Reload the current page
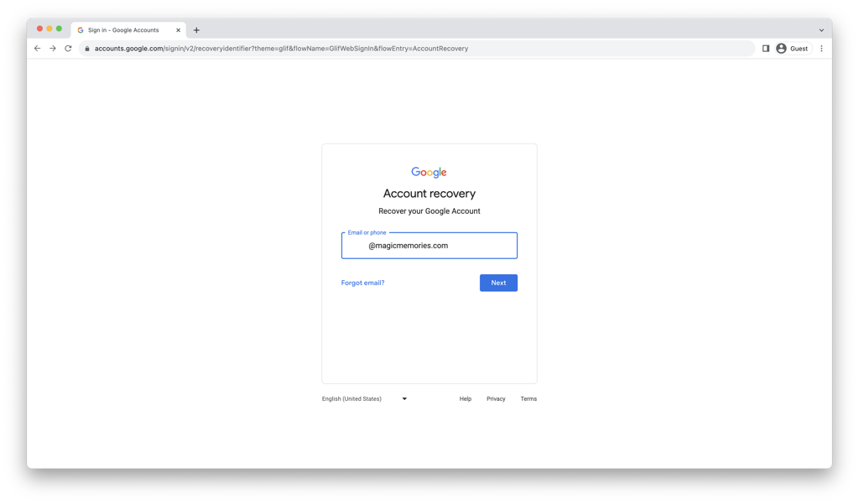Viewport: 859px width, 504px height. [69, 49]
